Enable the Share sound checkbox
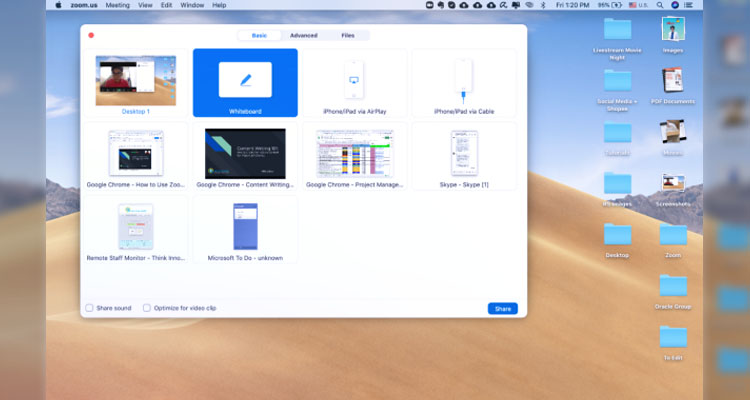 [89, 308]
